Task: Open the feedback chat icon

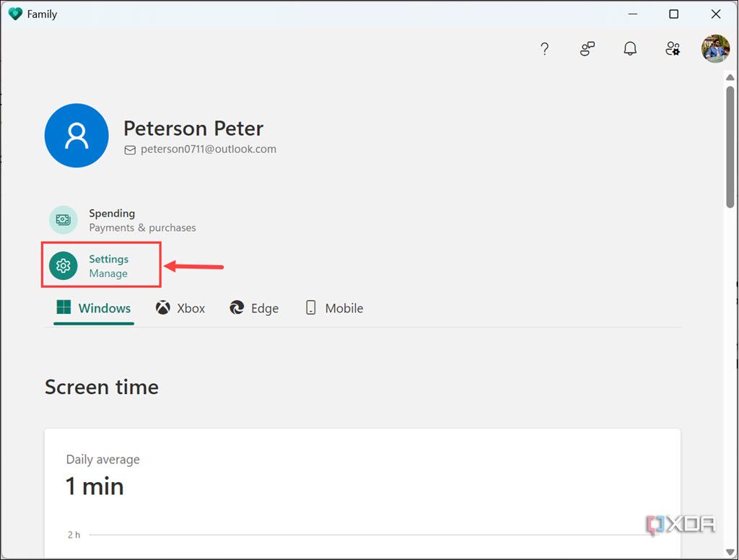Action: coord(587,48)
